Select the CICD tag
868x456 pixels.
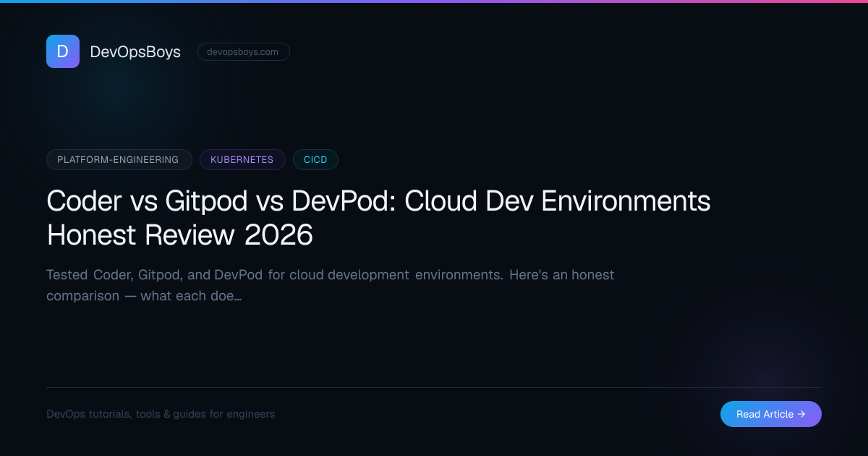click(x=315, y=159)
